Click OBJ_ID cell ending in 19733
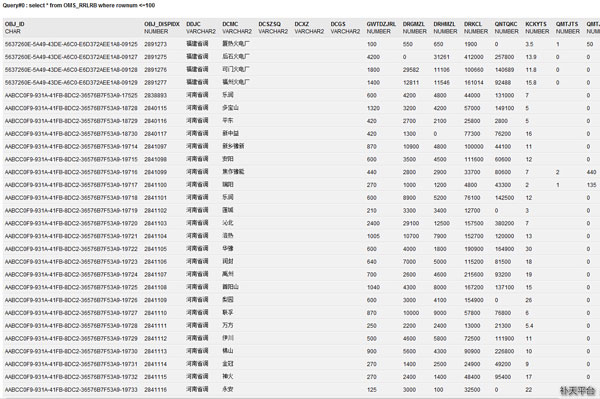This screenshot has width=600, height=399. click(x=71, y=390)
